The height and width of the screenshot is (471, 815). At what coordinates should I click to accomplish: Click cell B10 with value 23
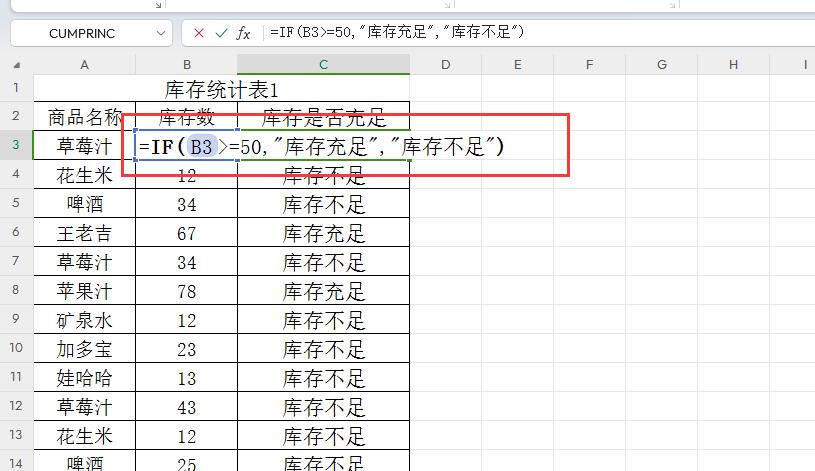click(187, 349)
